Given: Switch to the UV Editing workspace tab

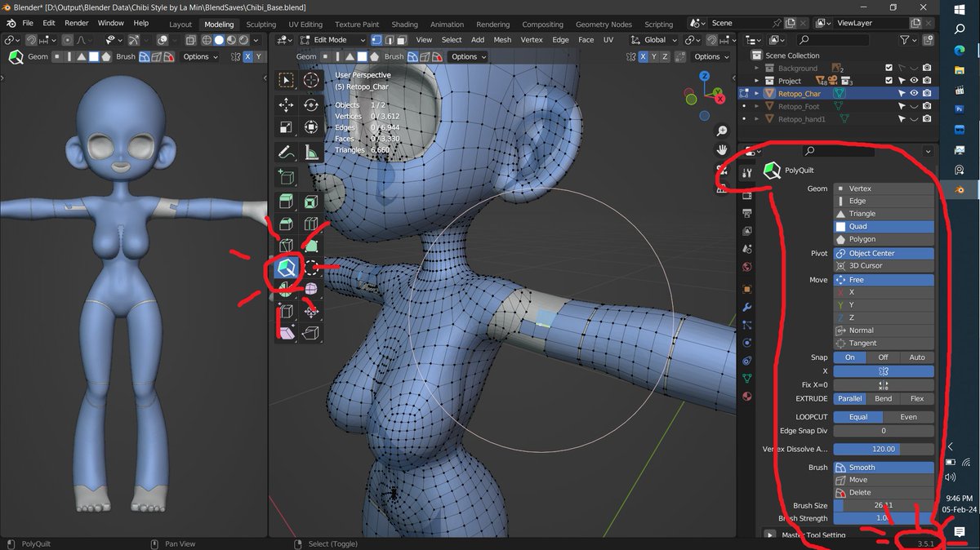Looking at the screenshot, I should [x=305, y=24].
